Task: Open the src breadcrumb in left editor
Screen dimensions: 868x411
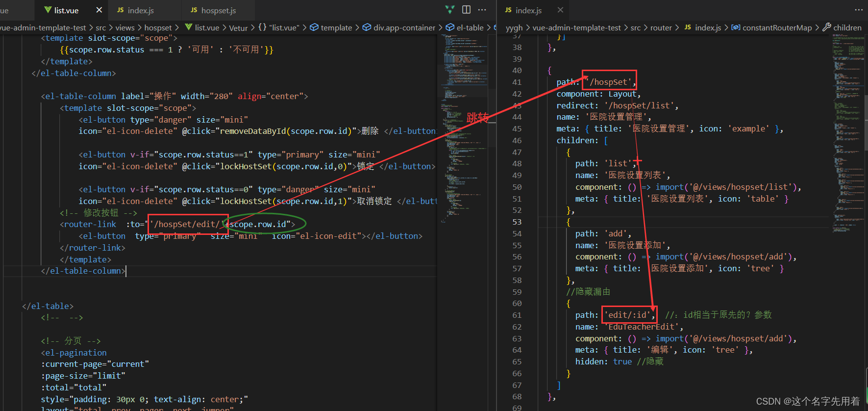Action: 100,28
